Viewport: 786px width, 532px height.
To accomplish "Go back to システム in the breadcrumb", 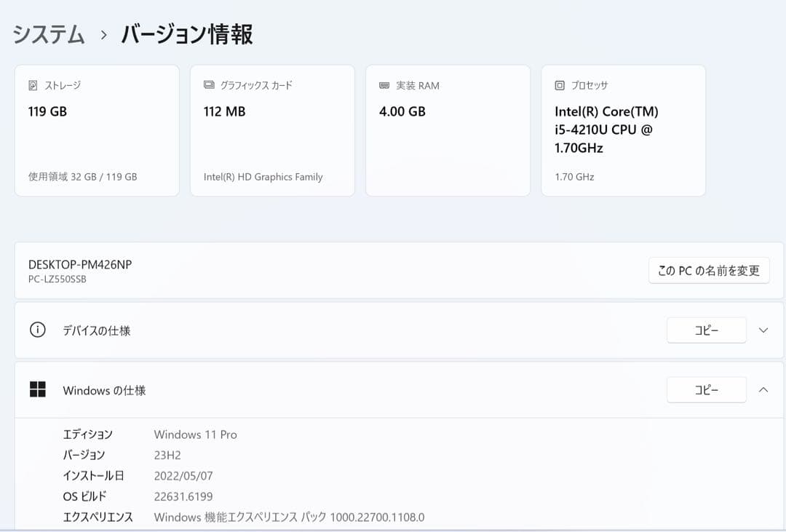I will click(x=49, y=34).
